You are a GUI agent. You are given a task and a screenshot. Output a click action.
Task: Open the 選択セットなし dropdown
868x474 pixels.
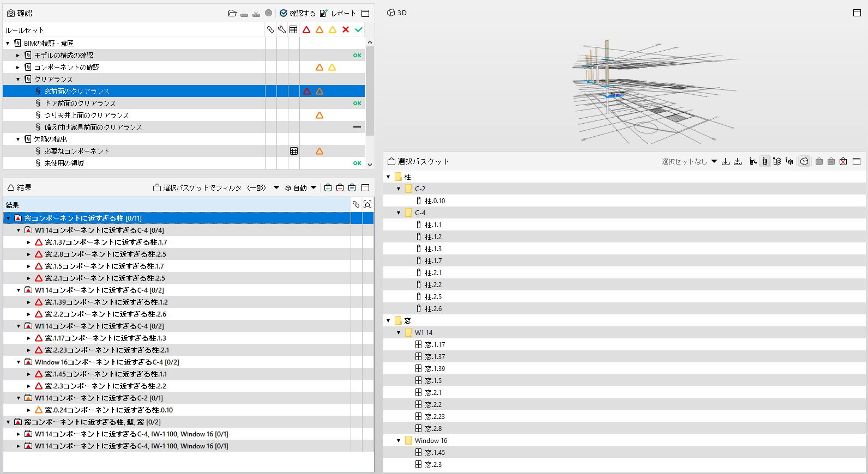(689, 161)
